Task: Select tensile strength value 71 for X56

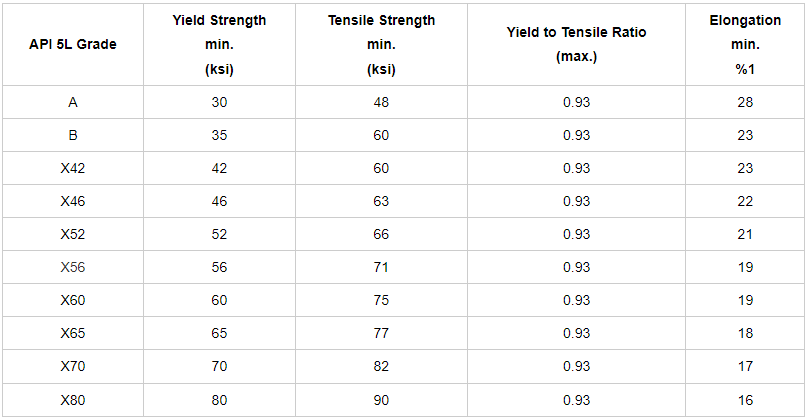Action: coord(380,267)
